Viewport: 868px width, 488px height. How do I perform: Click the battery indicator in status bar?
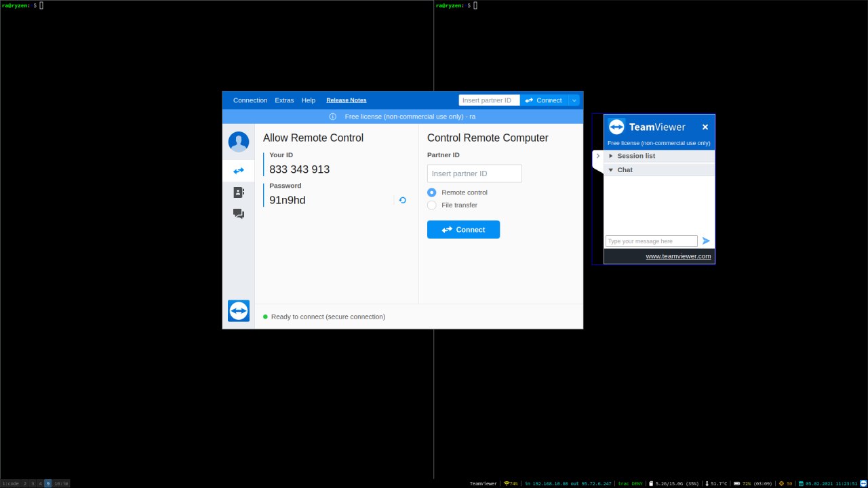[x=753, y=483]
